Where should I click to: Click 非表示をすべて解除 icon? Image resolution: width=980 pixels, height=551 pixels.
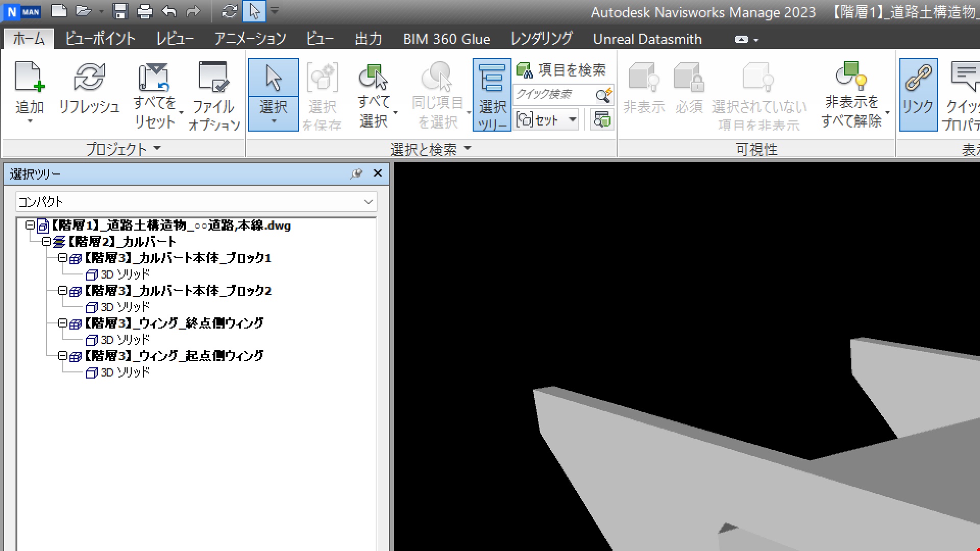coord(851,76)
